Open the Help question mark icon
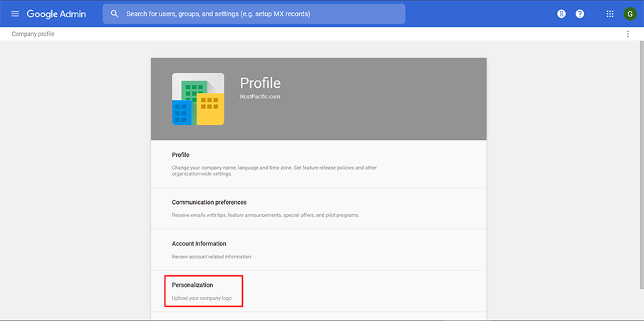Image resolution: width=644 pixels, height=321 pixels. [579, 14]
